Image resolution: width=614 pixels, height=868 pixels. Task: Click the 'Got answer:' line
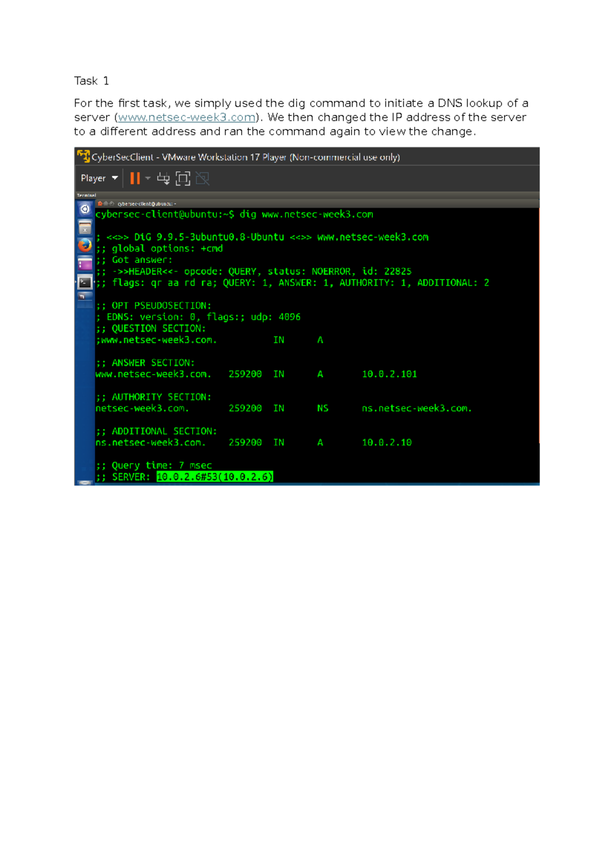point(134,260)
